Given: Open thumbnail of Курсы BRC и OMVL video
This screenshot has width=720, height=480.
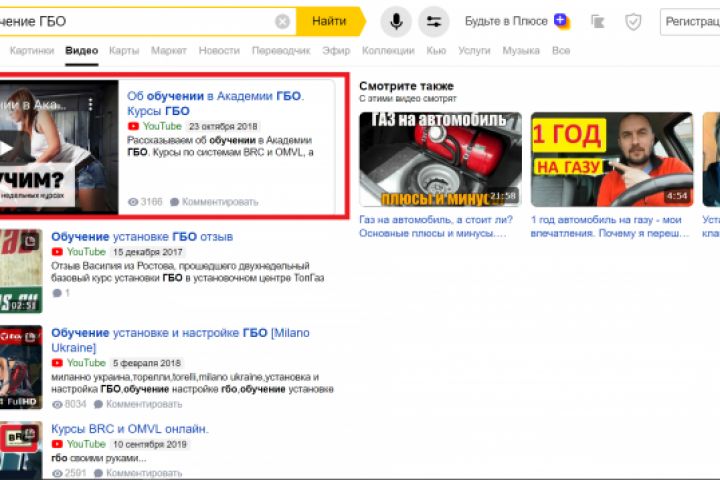Looking at the screenshot, I should click(x=21, y=451).
